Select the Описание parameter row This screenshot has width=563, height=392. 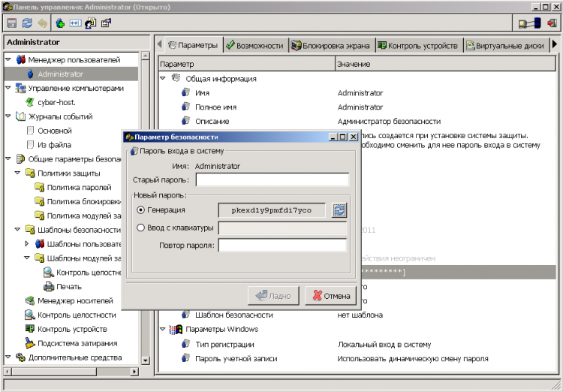(x=357, y=121)
